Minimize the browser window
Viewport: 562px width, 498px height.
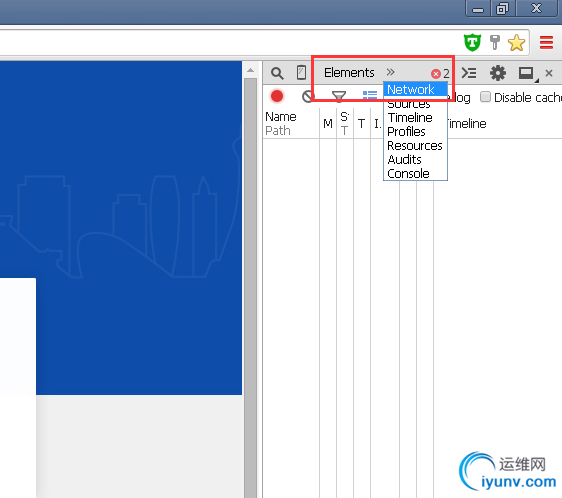point(478,9)
